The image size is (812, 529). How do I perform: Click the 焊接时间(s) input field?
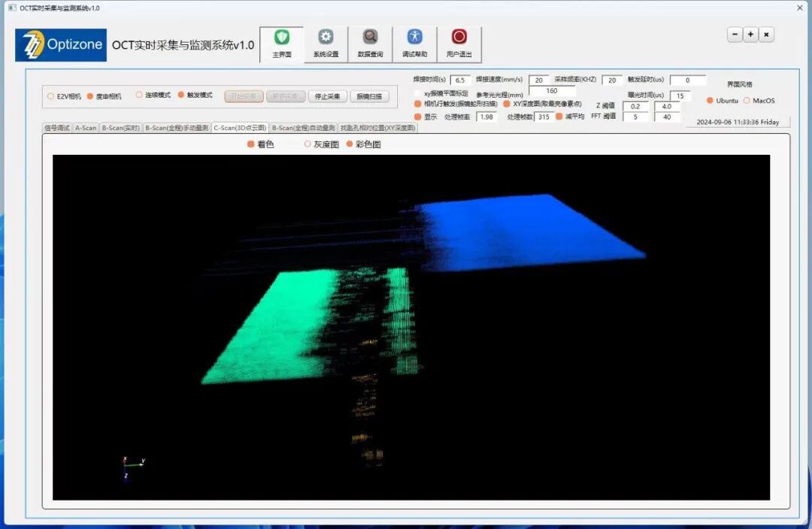coord(460,80)
